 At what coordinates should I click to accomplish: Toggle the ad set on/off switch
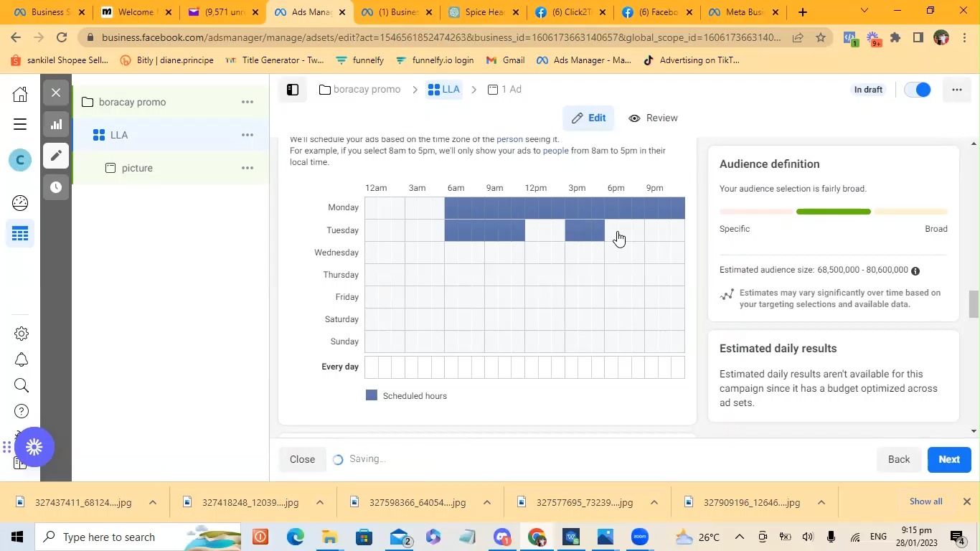pos(918,90)
